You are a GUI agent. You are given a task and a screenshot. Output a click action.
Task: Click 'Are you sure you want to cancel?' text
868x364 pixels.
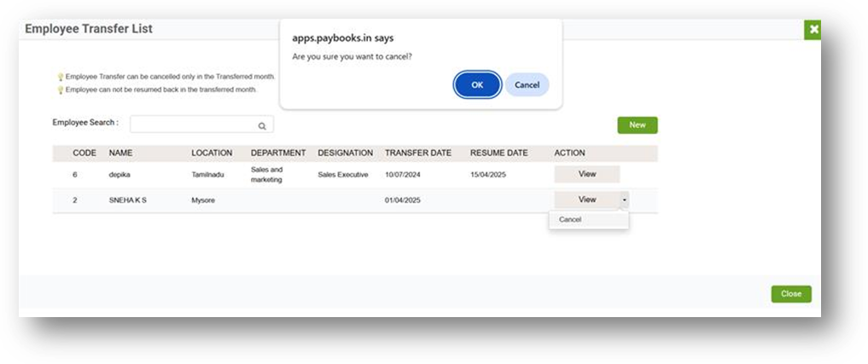pos(352,56)
